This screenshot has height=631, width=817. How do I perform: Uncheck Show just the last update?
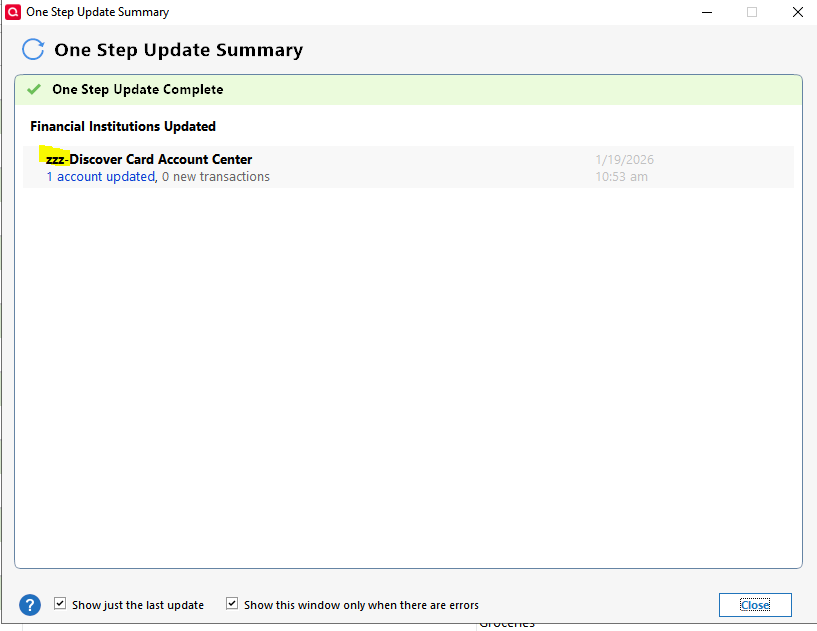tap(60, 604)
